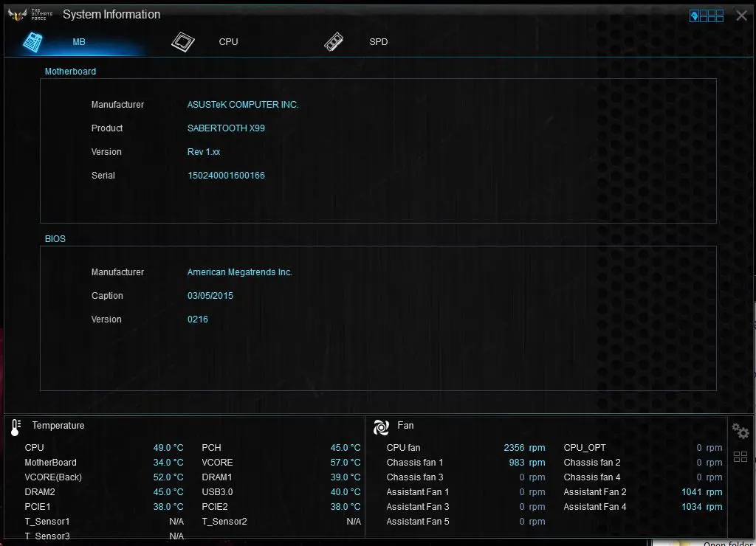The image size is (756, 546).
Task: Click the T_Sensor1 label
Action: [47, 522]
